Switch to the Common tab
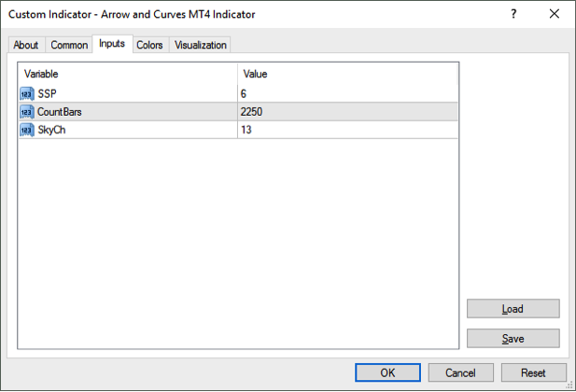Screen dimensions: 576x392 coord(69,45)
